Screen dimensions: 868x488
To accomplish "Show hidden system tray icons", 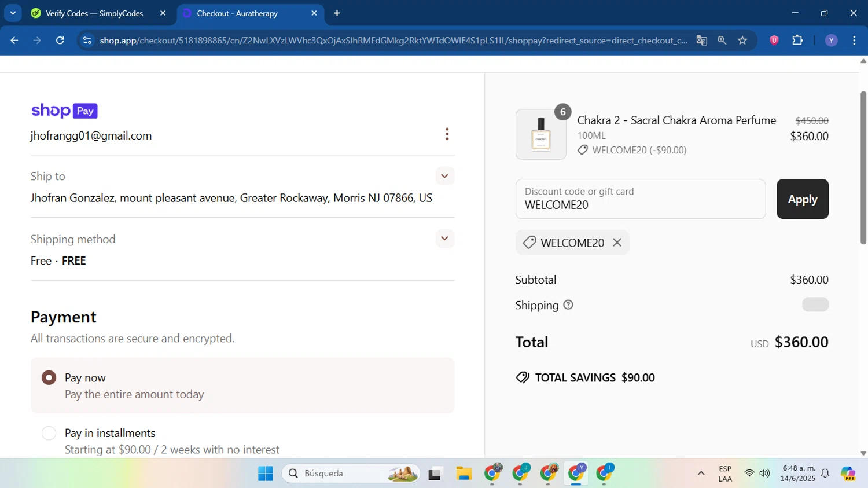I will tap(701, 474).
